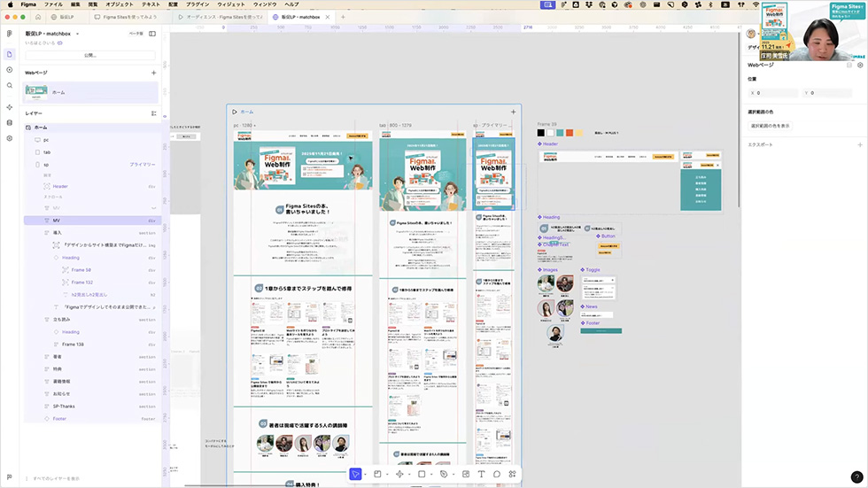Open the file pages icon in left rail

coord(10,54)
